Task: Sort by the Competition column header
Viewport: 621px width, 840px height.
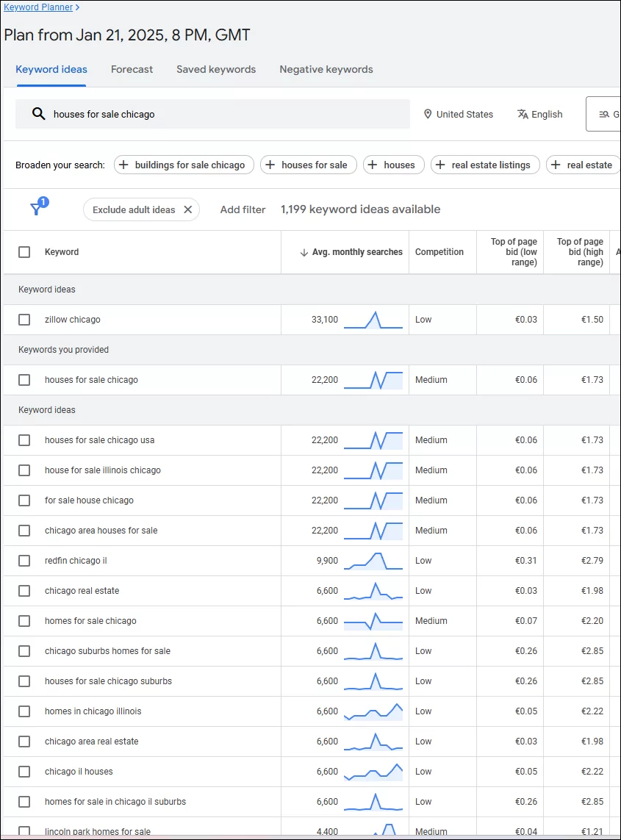Action: [439, 252]
